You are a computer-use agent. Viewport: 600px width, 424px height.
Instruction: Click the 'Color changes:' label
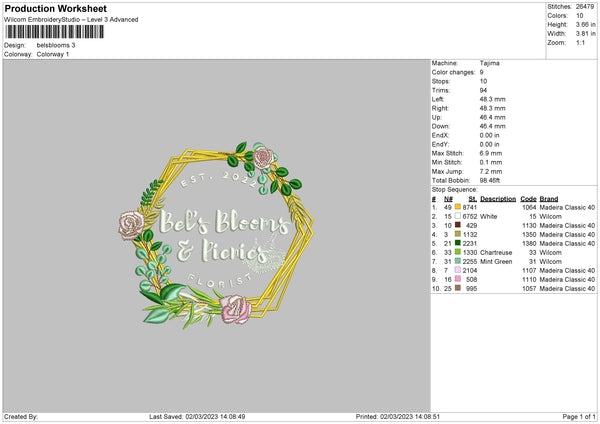click(453, 72)
